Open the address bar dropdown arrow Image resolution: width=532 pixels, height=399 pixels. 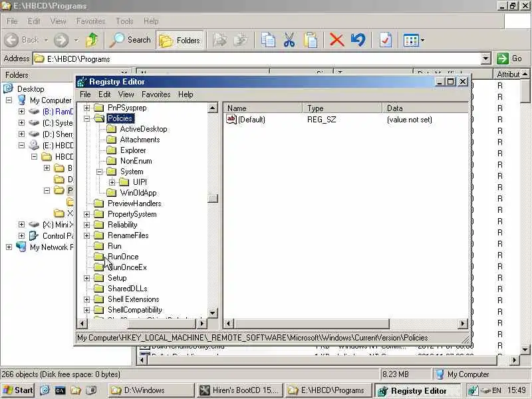click(x=486, y=59)
